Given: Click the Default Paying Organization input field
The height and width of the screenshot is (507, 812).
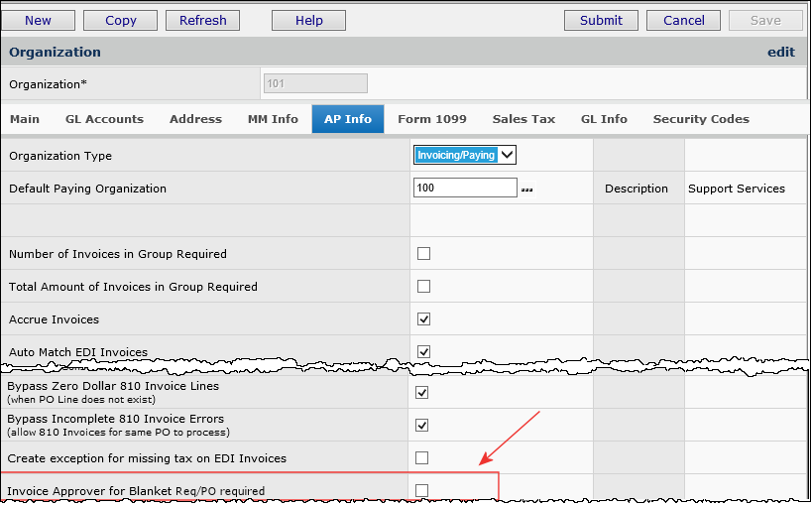Looking at the screenshot, I should point(465,188).
